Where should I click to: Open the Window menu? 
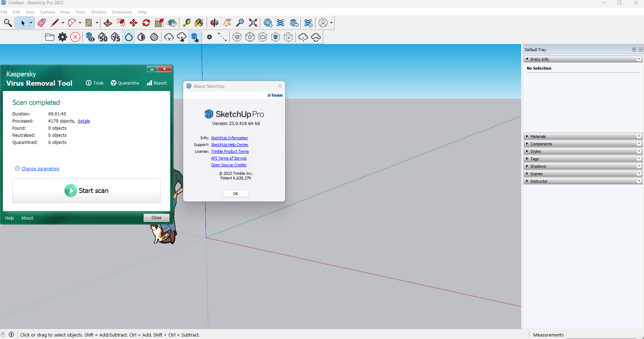99,12
